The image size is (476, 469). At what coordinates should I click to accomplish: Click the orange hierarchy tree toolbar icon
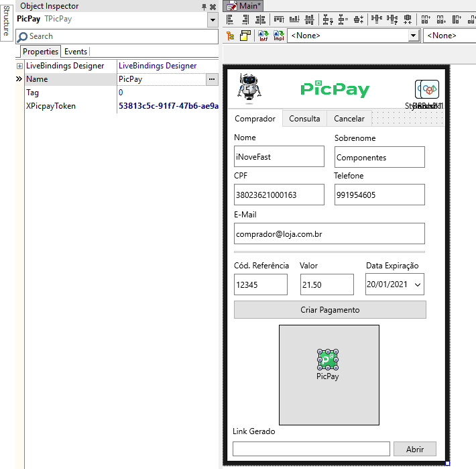coord(231,36)
